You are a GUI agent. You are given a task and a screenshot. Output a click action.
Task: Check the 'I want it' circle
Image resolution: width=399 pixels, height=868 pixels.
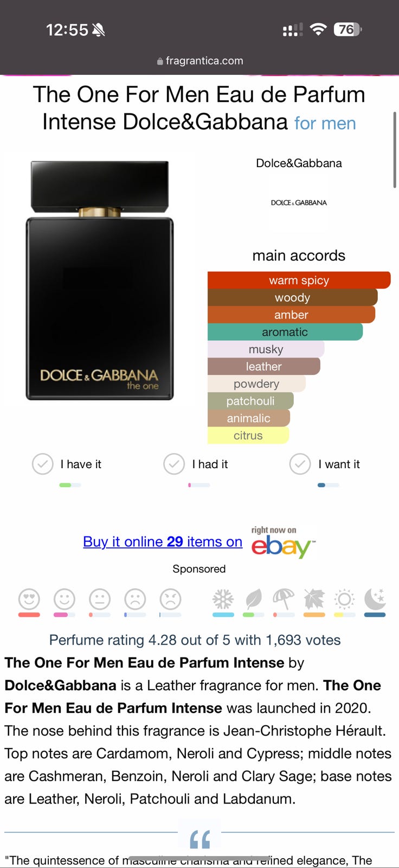coord(300,464)
